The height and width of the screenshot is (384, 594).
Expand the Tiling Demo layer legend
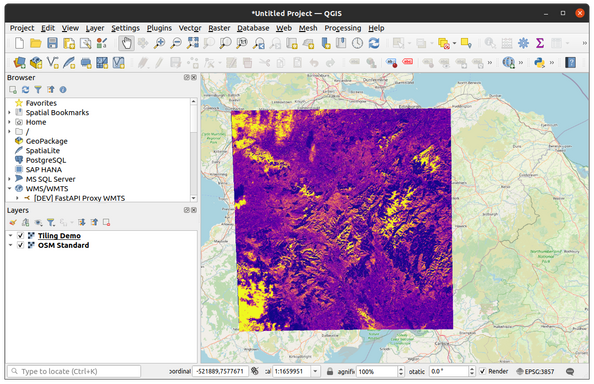(x=10, y=236)
